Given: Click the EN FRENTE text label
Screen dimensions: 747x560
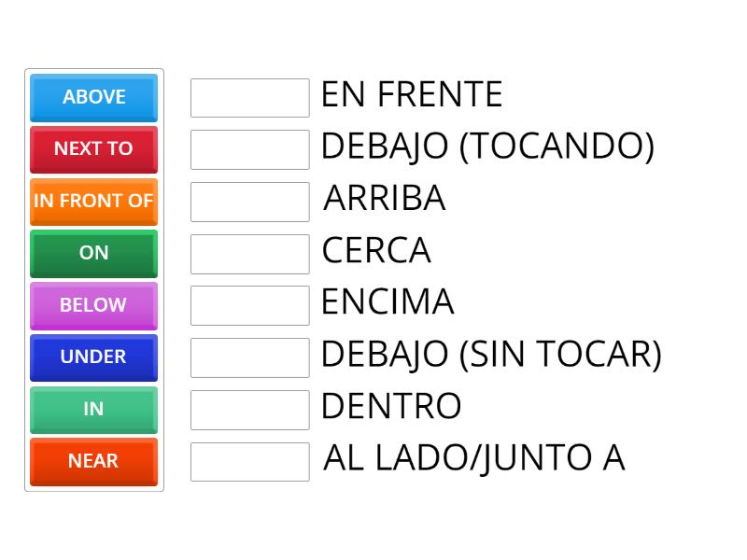Looking at the screenshot, I should coord(412,94).
